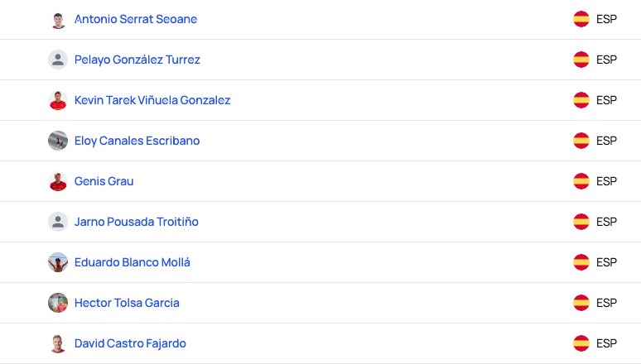The width and height of the screenshot is (641, 364).
Task: Select Kevin Tarek Viñuela Gonzalez's name
Action: [152, 100]
